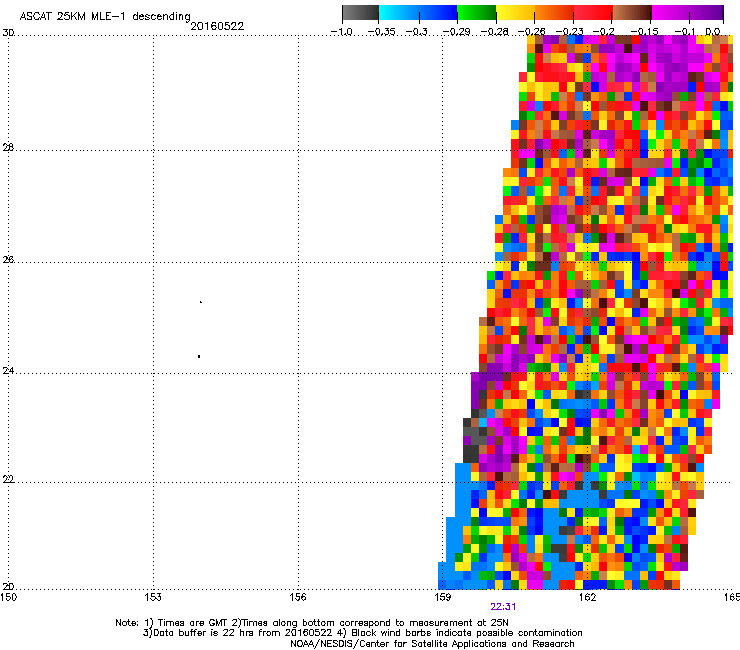Viewport: 740px width, 650px height.
Task: Click the red segment of the color bar
Action: [x=593, y=13]
